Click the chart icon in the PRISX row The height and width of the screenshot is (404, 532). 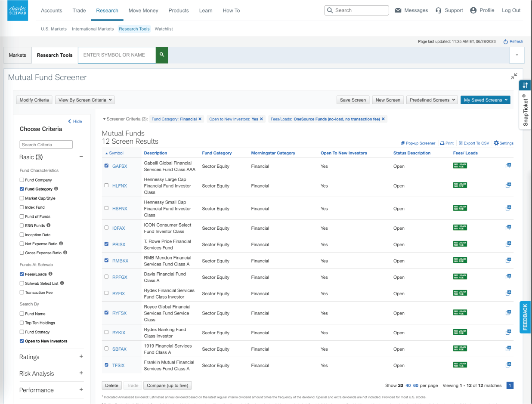[x=508, y=244]
